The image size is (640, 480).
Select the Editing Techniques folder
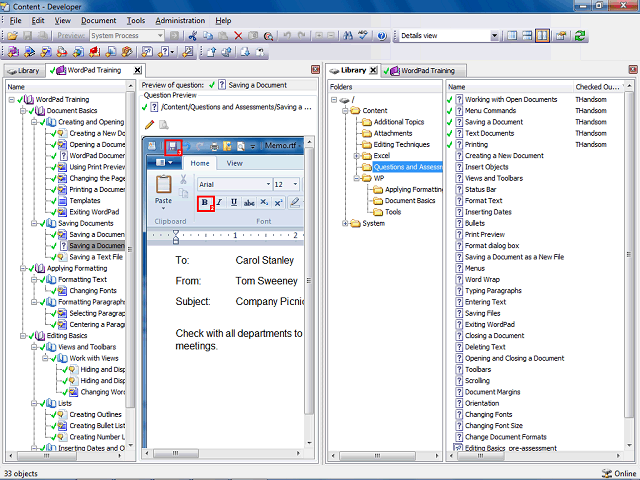(x=402, y=144)
